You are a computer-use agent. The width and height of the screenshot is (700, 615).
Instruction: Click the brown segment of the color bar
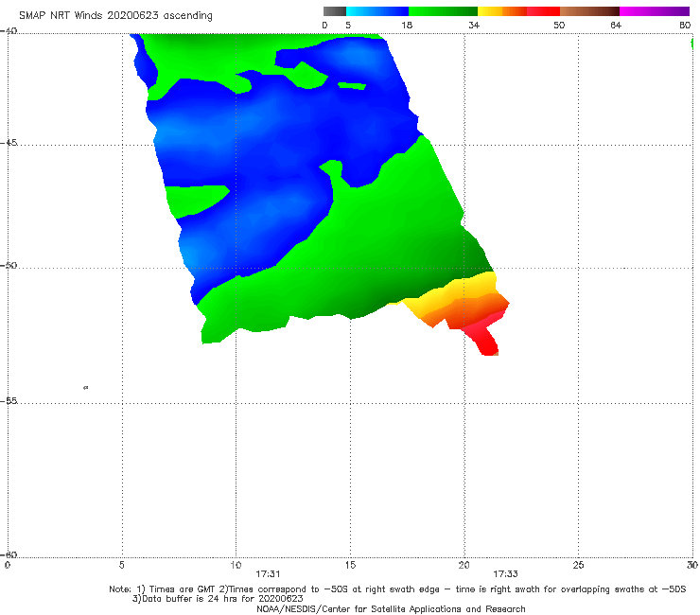coord(589,11)
